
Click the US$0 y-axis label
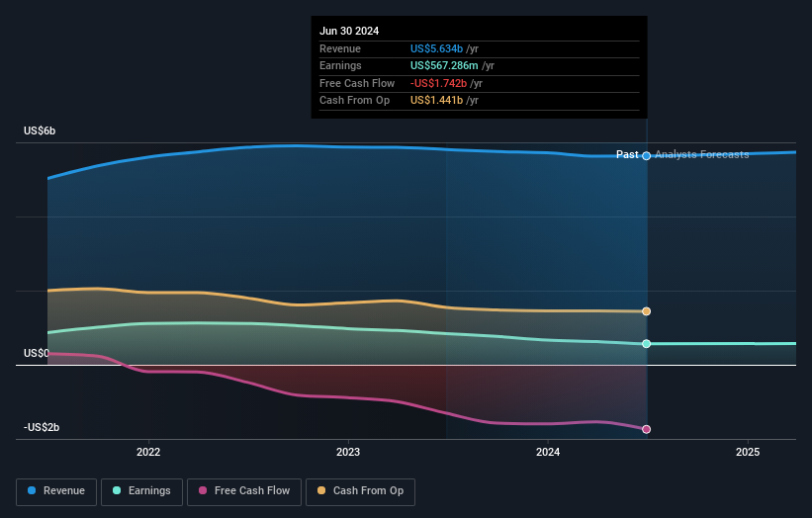37,354
